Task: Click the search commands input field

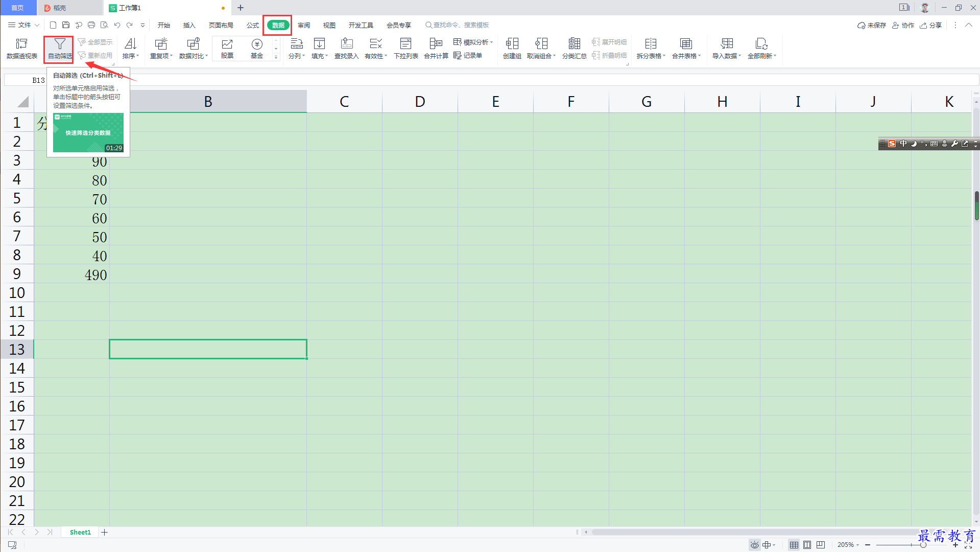Action: (461, 25)
